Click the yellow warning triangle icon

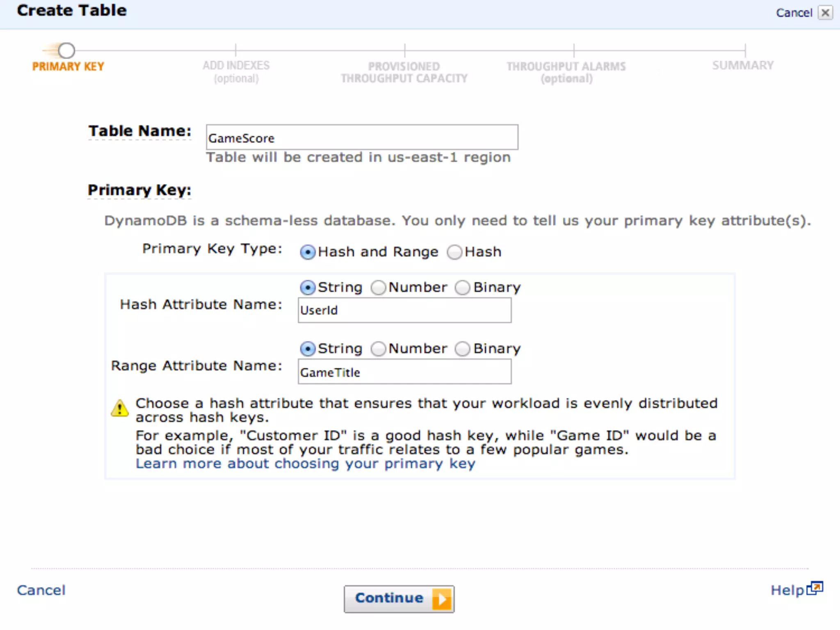pos(119,408)
